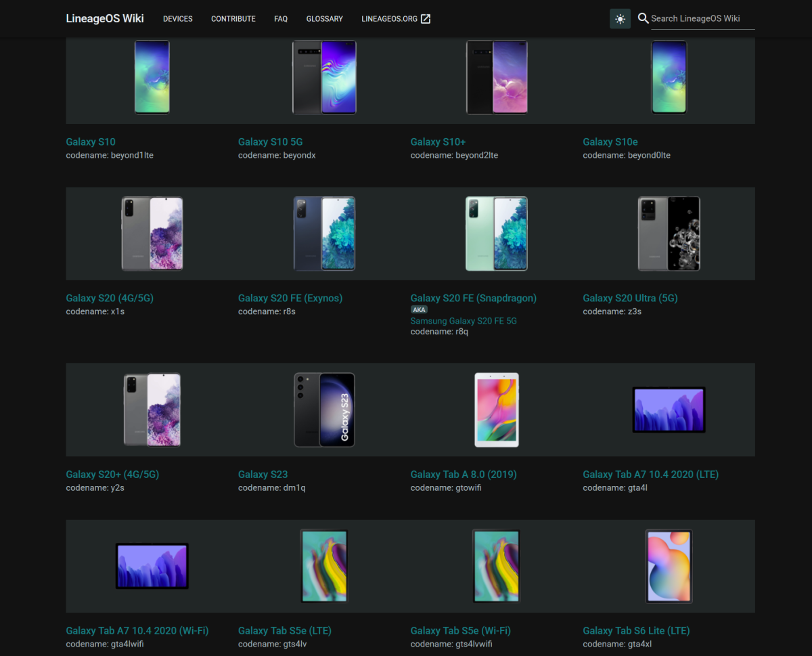Open the CONTRIBUTE menu item
The height and width of the screenshot is (656, 812).
pos(233,19)
